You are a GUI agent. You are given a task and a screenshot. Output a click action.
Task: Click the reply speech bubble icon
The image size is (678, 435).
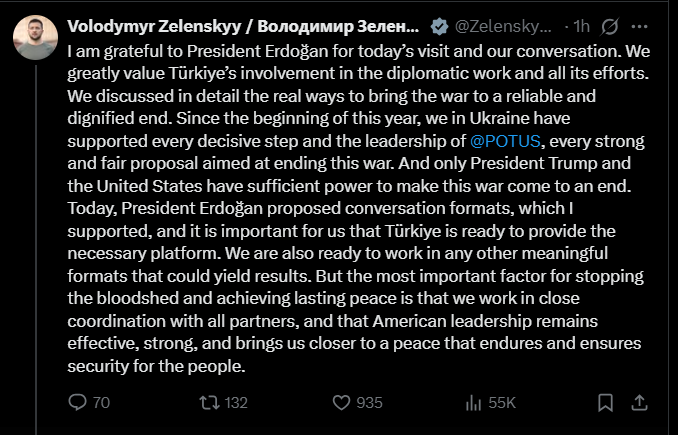pyautogui.click(x=77, y=403)
